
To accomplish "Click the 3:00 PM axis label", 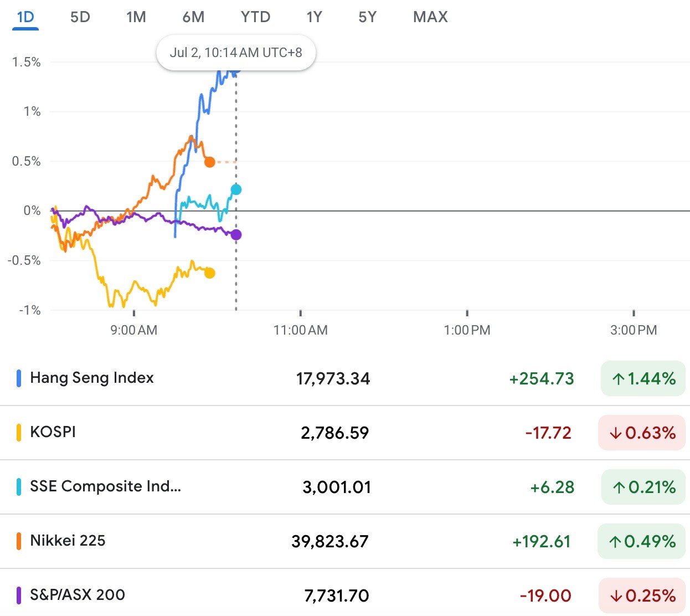I will click(x=634, y=330).
